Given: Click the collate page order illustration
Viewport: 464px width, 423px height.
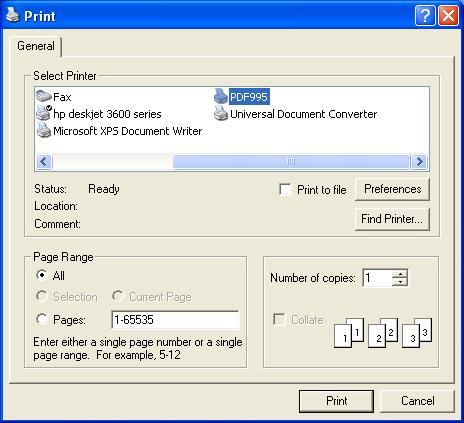Looking at the screenshot, I should pos(383,332).
